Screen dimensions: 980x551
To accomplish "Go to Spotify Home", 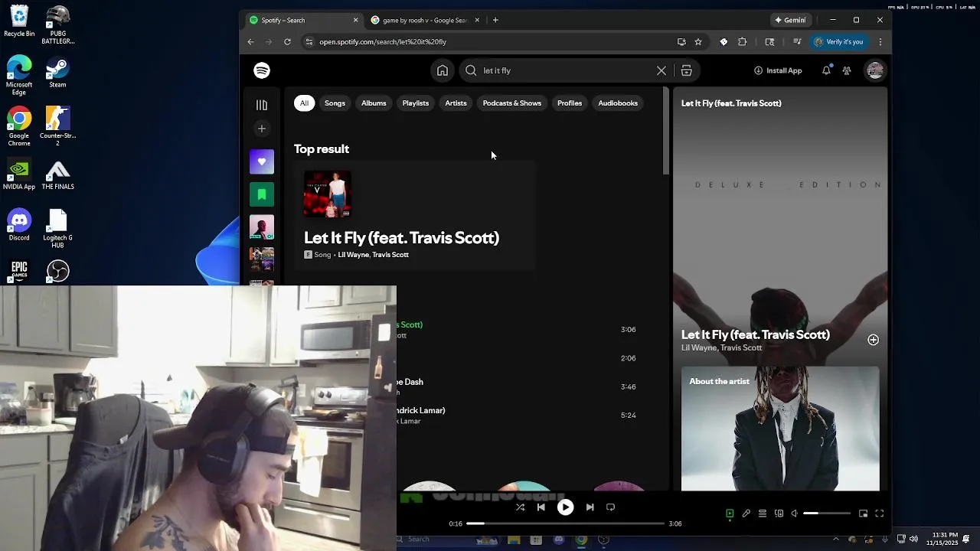I will 443,70.
